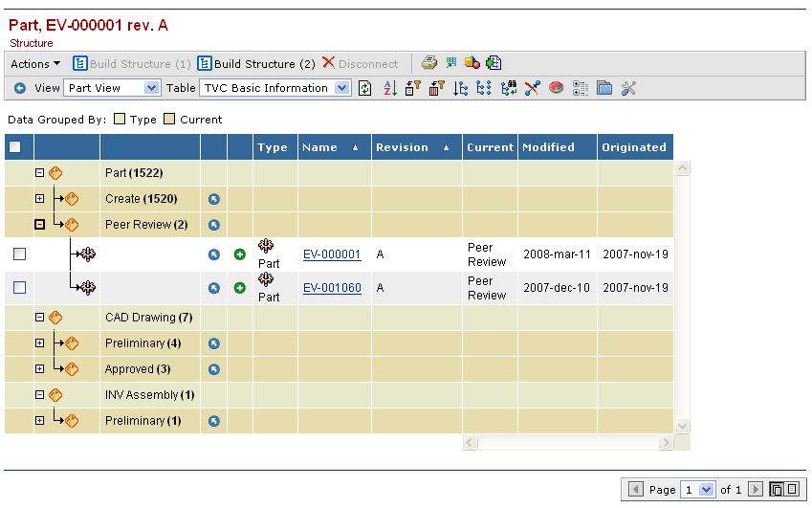The width and height of the screenshot is (812, 508).
Task: Tick the checkbox for row EV-001060
Action: tap(19, 287)
